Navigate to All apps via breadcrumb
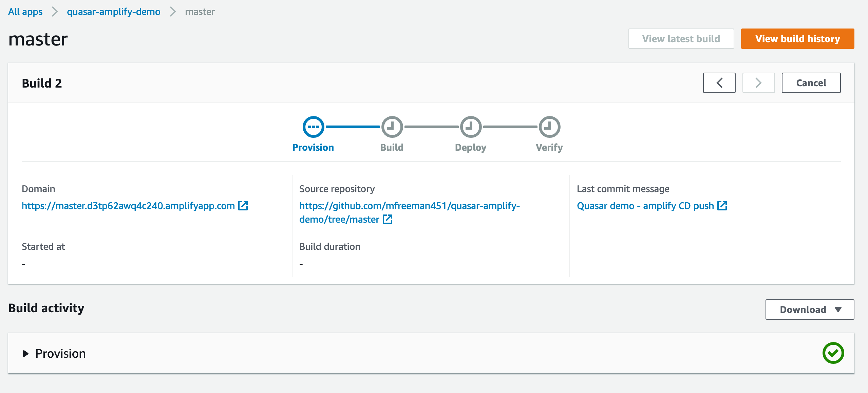 25,11
